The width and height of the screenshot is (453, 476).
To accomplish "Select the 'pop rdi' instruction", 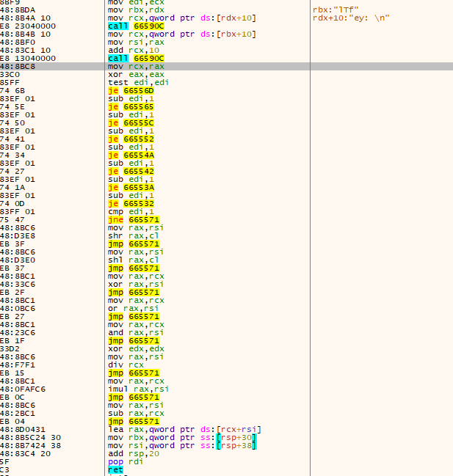I will (x=126, y=462).
